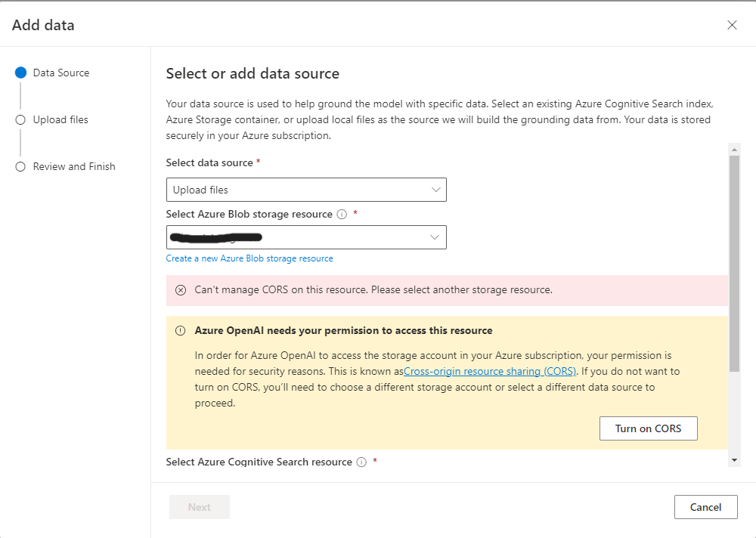This screenshot has width=756, height=538.
Task: Go to the Upload files step label
Action: click(x=60, y=120)
